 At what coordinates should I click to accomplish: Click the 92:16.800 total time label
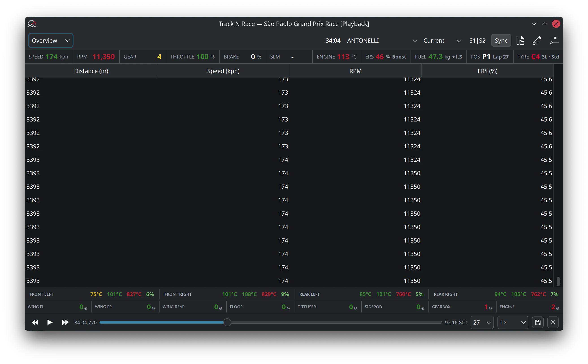pyautogui.click(x=456, y=322)
